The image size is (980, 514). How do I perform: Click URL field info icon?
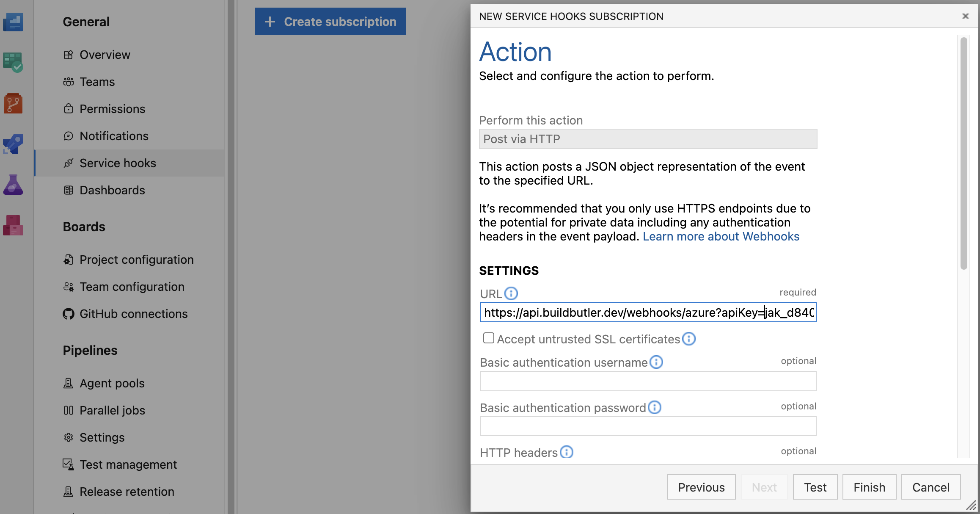[x=511, y=293]
